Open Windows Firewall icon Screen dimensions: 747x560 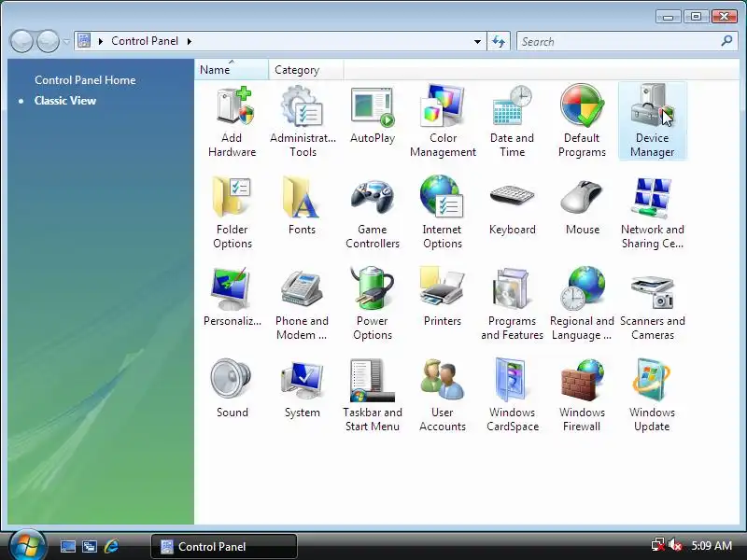(582, 396)
